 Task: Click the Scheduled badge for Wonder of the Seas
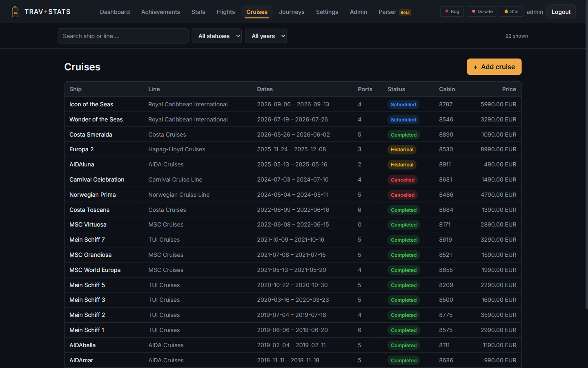tap(403, 120)
